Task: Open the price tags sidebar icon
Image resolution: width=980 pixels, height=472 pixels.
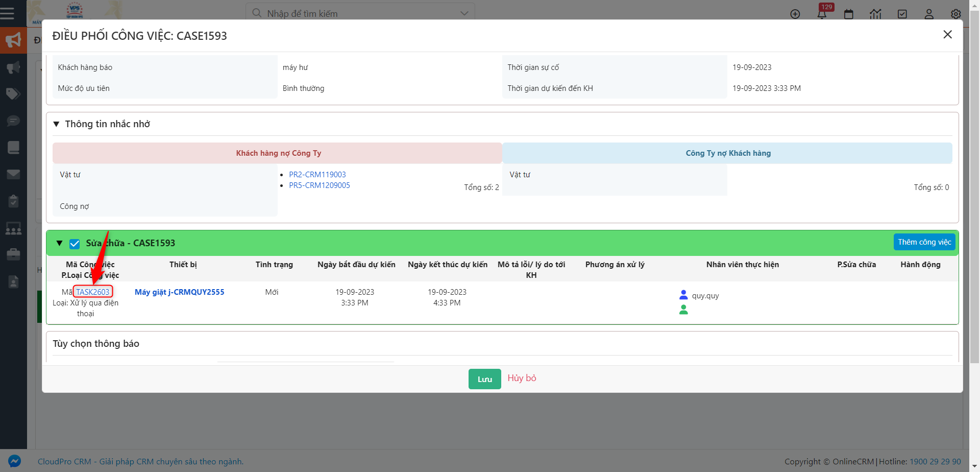Action: click(13, 93)
